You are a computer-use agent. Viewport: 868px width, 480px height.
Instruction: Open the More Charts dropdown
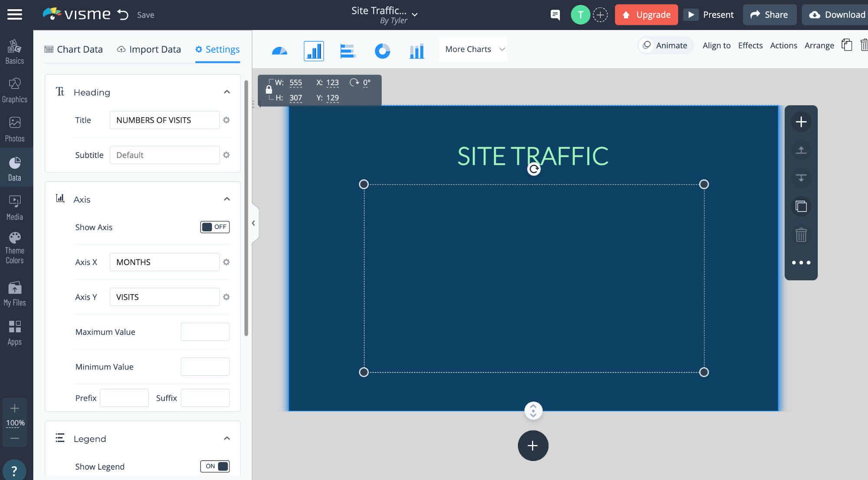(473, 49)
